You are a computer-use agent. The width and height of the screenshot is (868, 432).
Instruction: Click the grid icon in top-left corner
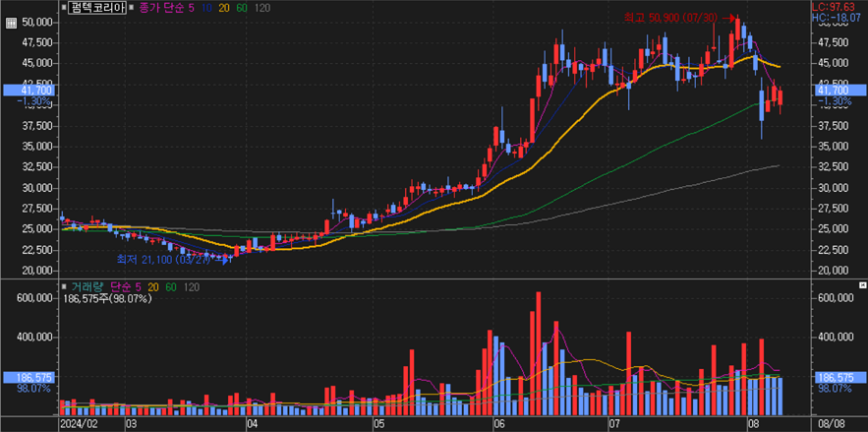click(x=11, y=23)
